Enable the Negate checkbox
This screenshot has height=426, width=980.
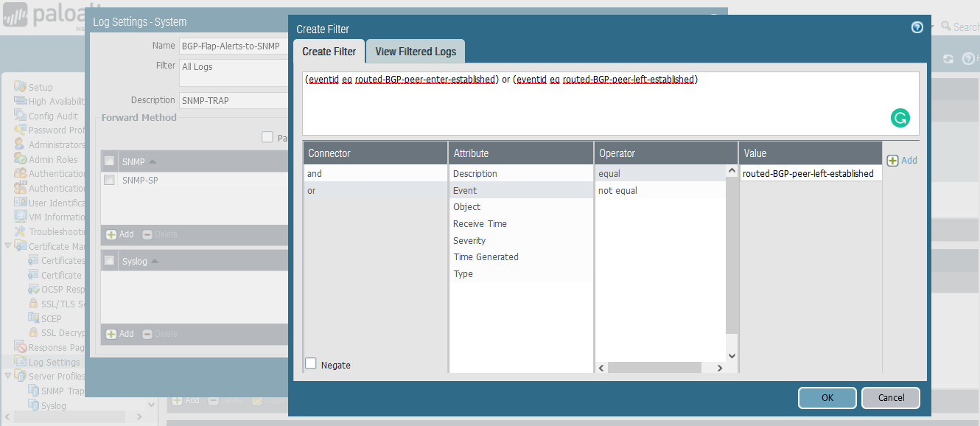tap(311, 363)
